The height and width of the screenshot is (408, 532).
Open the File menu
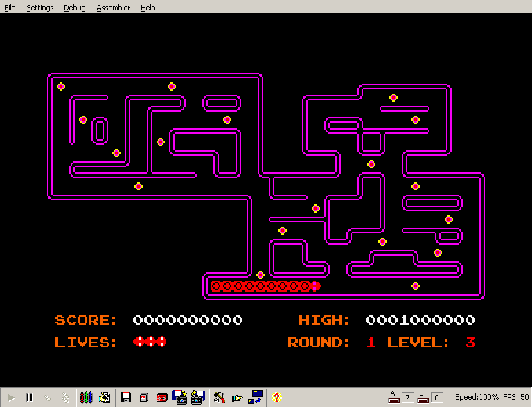click(10, 8)
